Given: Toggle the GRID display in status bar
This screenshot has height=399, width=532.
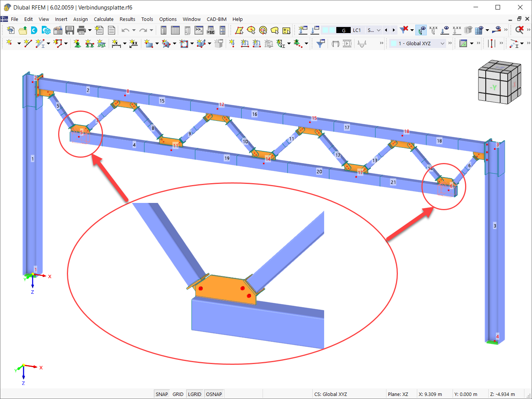Looking at the screenshot, I should point(178,394).
